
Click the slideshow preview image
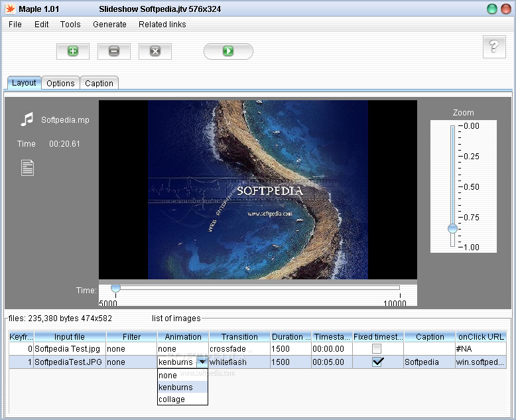(258, 190)
